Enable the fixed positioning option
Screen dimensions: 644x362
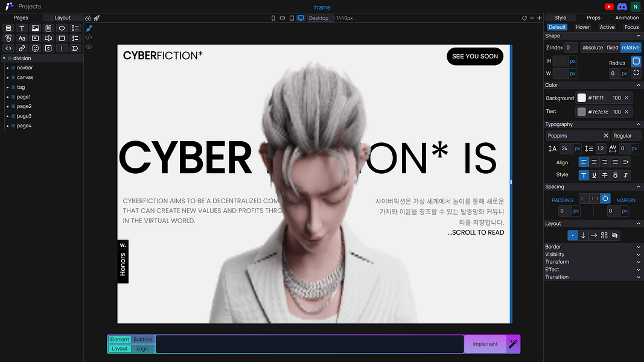(x=611, y=47)
